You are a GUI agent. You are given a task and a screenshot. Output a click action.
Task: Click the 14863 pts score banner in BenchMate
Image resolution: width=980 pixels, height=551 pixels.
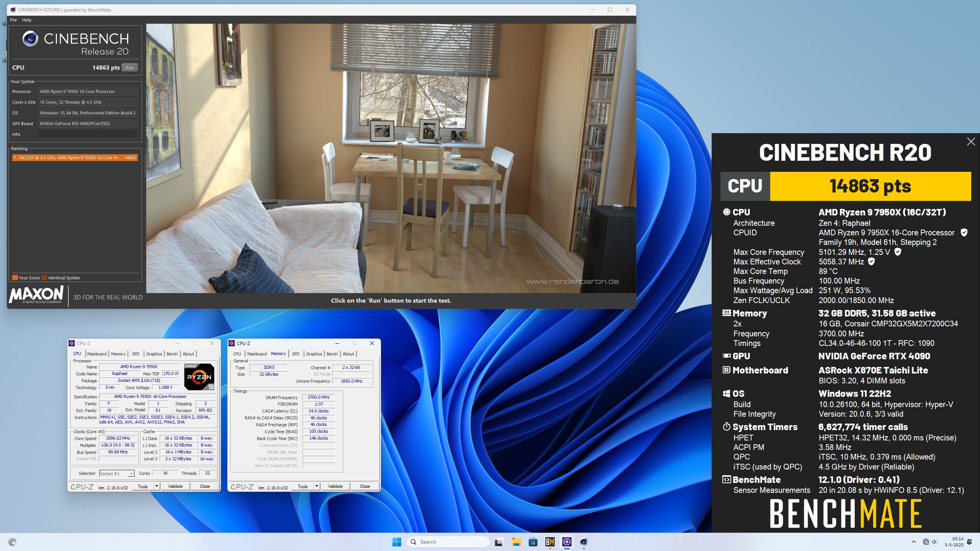pos(871,186)
